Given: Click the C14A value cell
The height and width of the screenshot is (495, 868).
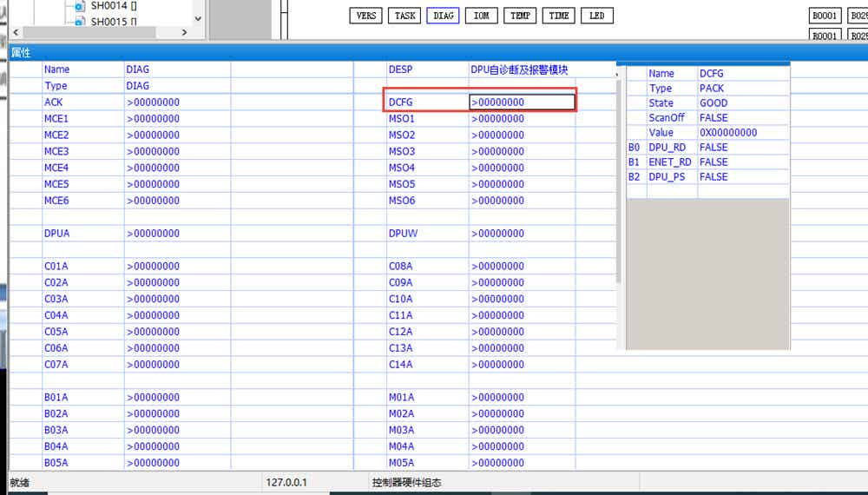Looking at the screenshot, I should [522, 365].
